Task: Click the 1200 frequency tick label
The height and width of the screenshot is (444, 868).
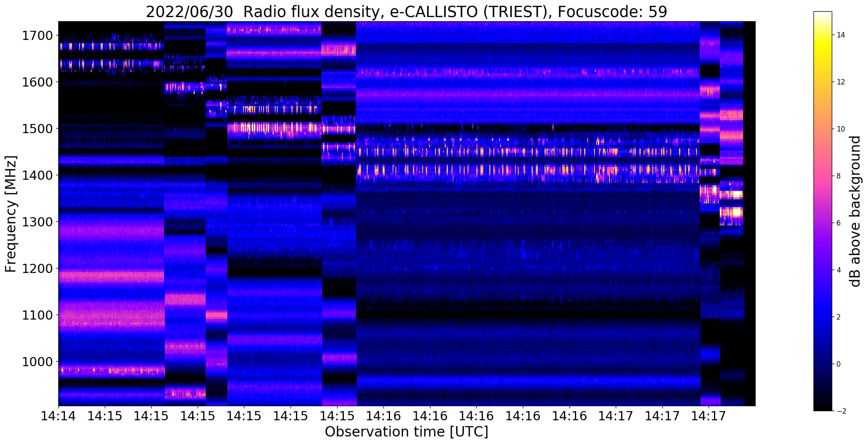Action: [37, 268]
